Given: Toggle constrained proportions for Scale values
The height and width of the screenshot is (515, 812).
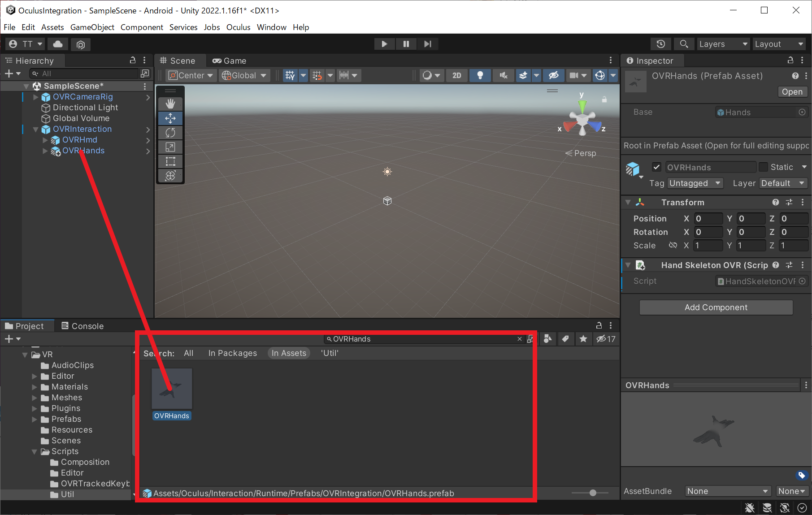Looking at the screenshot, I should tap(673, 245).
